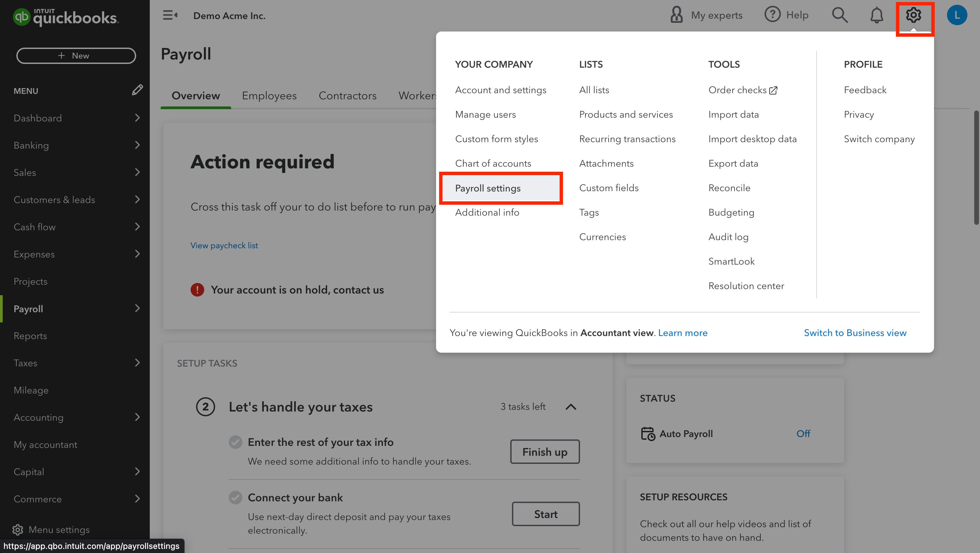This screenshot has height=553, width=980.
Task: Click Learn more about Accountant view
Action: tap(682, 333)
